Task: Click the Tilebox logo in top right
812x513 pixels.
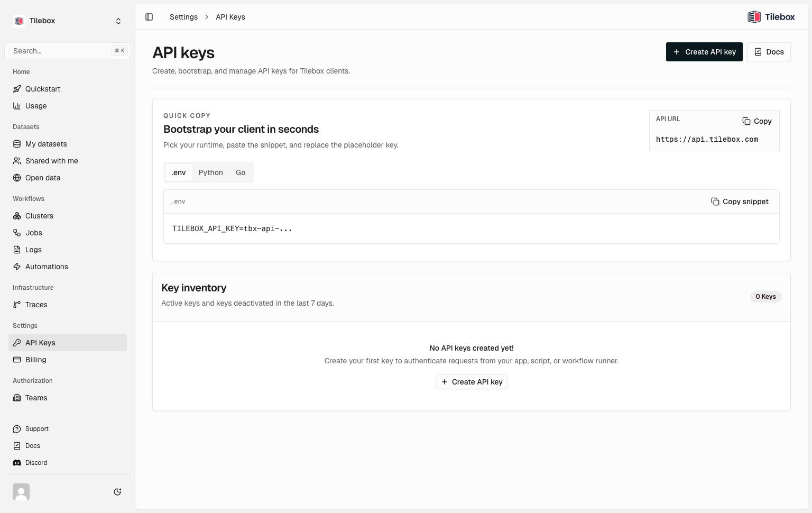Action: tap(771, 17)
